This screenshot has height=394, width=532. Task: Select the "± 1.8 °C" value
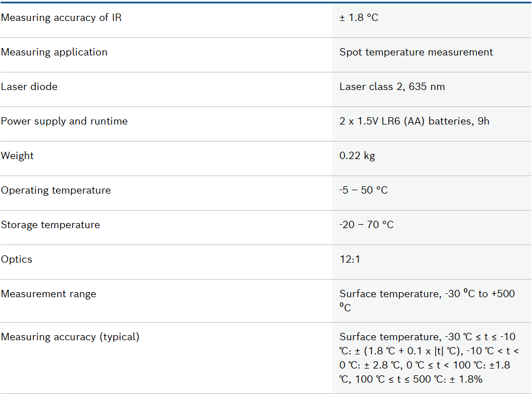[359, 18]
